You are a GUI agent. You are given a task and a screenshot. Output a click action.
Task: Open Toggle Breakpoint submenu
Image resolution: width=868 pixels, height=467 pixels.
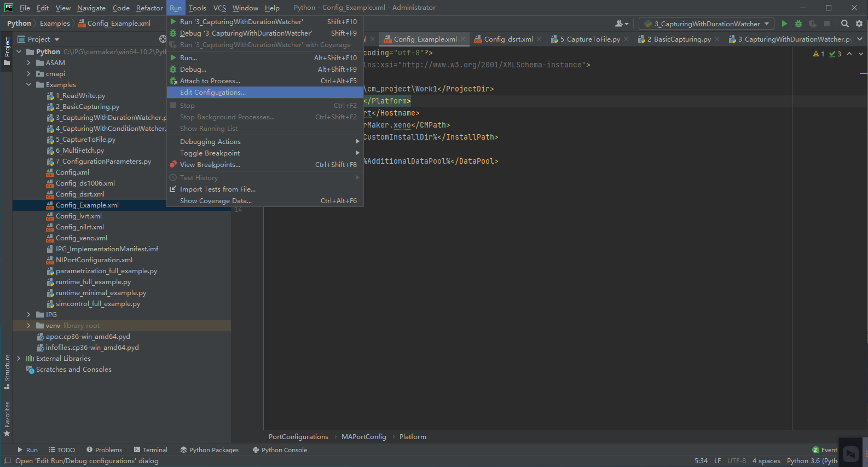coord(265,153)
